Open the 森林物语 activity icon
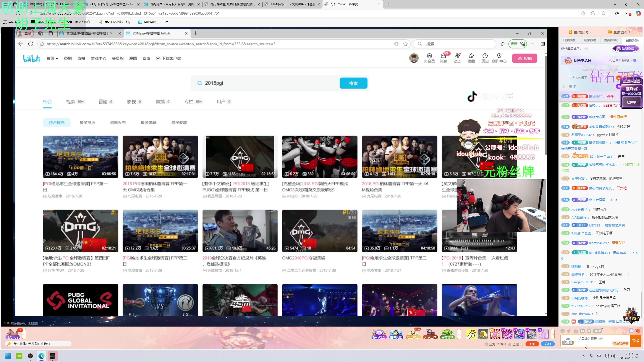This screenshot has height=362, width=644. [x=447, y=334]
